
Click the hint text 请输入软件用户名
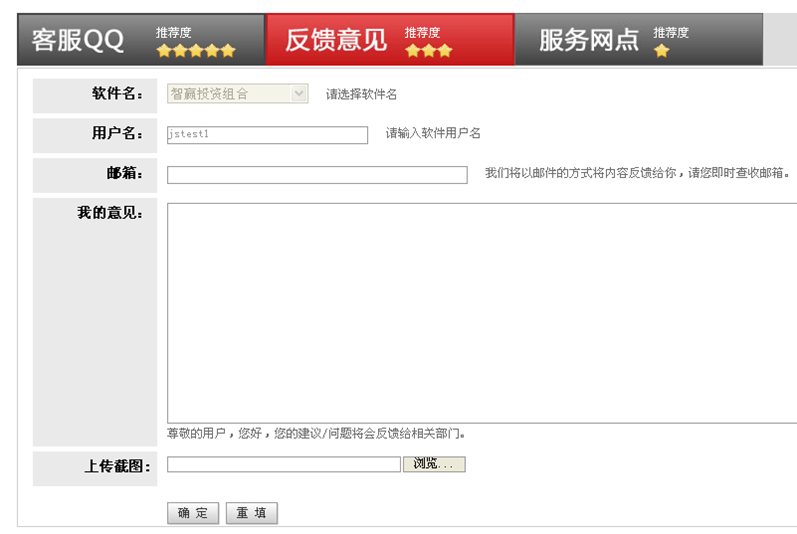coord(433,133)
